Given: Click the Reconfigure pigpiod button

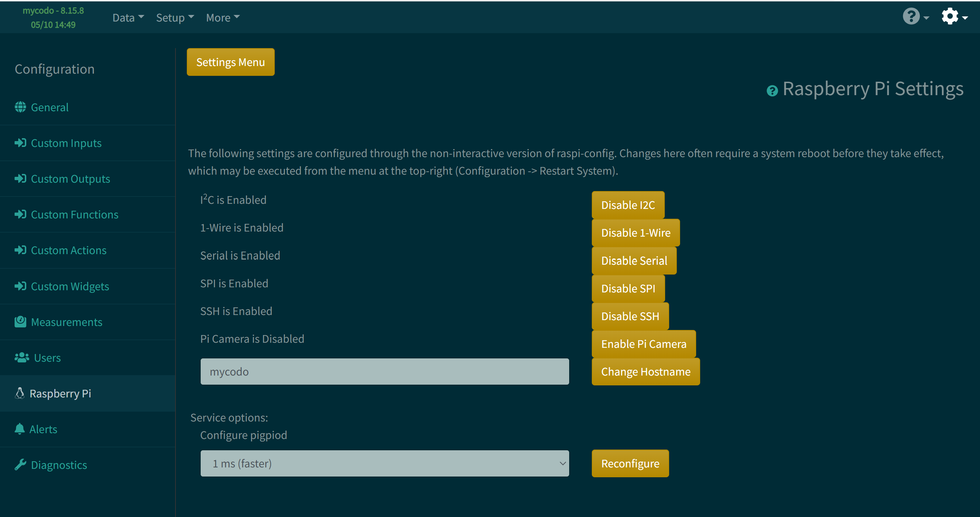Looking at the screenshot, I should coord(630,463).
